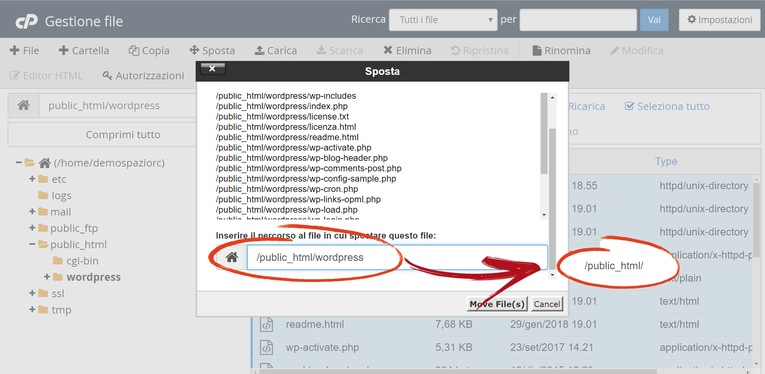Create a new Cartella folder
Viewport: 765px width, 374px height.
(84, 51)
